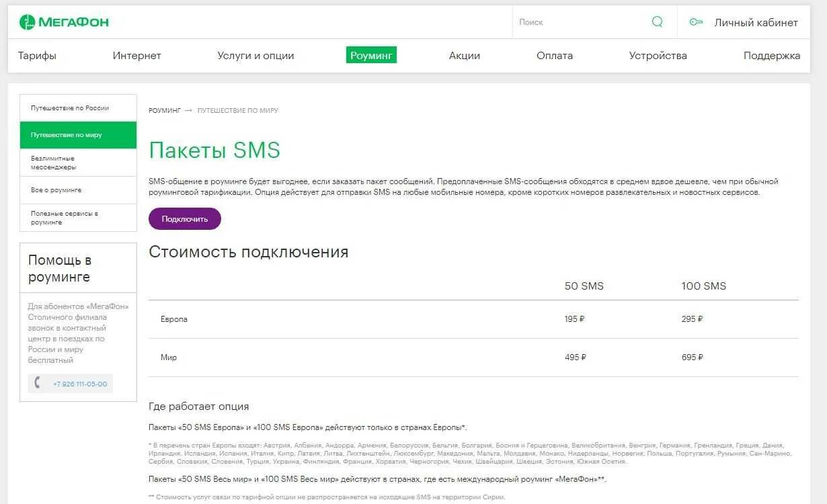
Task: Go to Услуги и опции section
Action: tap(255, 56)
